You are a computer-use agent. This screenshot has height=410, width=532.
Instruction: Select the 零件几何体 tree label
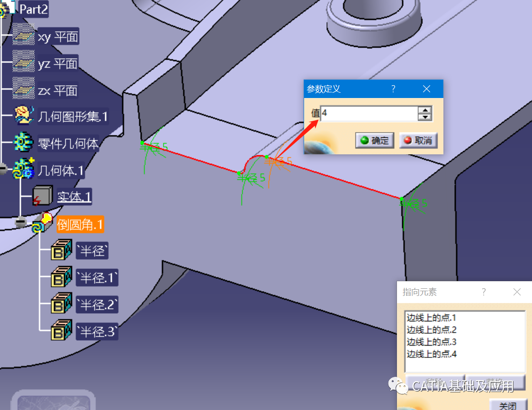(68, 144)
